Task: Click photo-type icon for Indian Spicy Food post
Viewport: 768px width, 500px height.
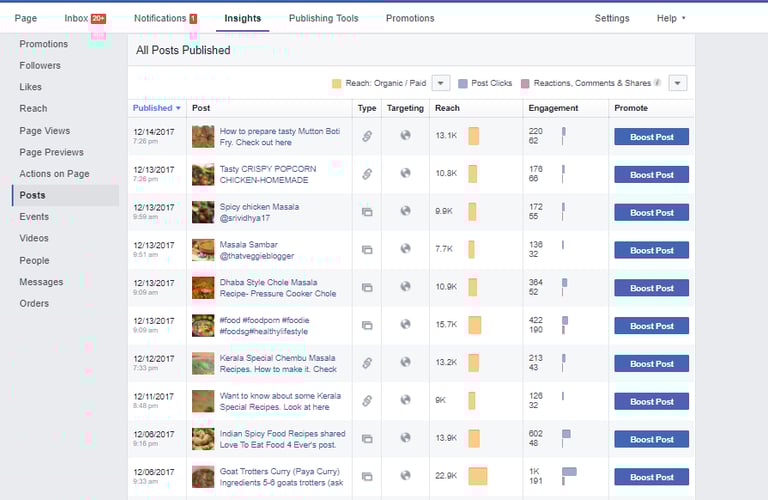Action: tap(367, 439)
